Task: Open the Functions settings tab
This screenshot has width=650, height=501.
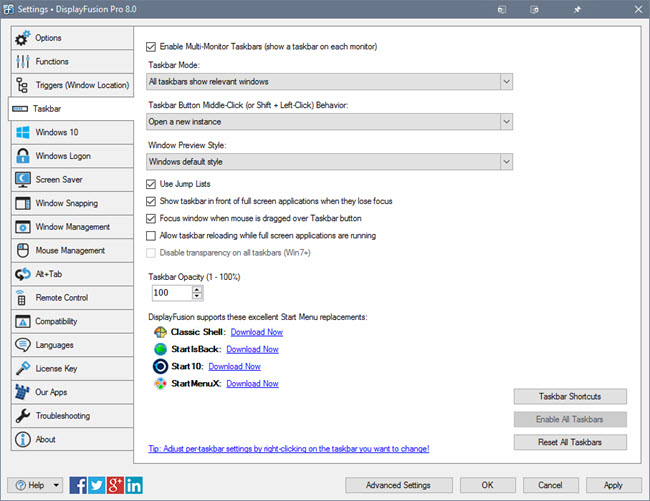Action: (x=72, y=61)
